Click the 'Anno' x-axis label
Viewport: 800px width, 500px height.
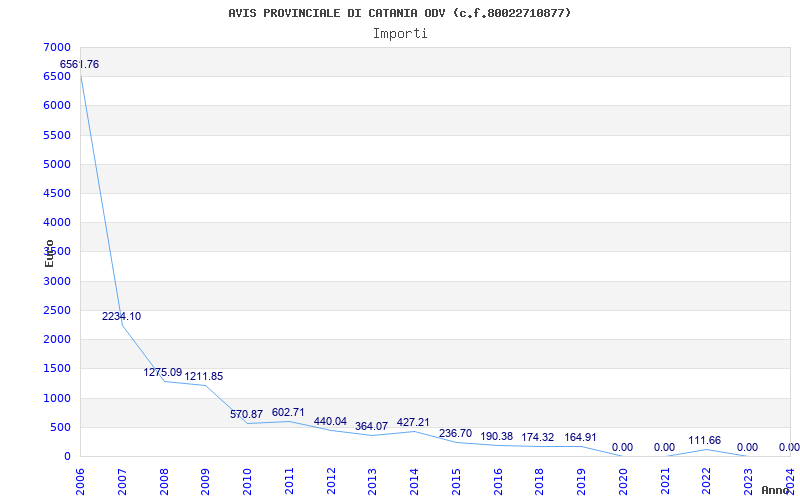click(778, 490)
